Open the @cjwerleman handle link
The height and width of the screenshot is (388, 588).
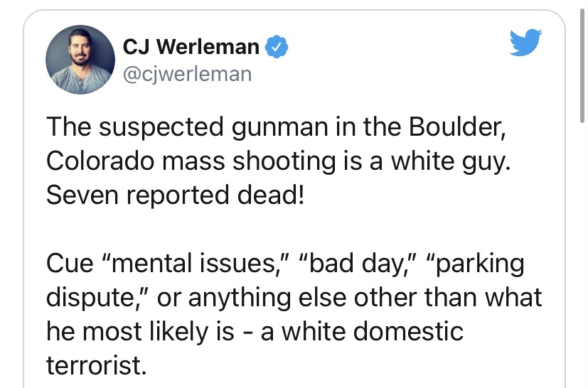(x=187, y=73)
